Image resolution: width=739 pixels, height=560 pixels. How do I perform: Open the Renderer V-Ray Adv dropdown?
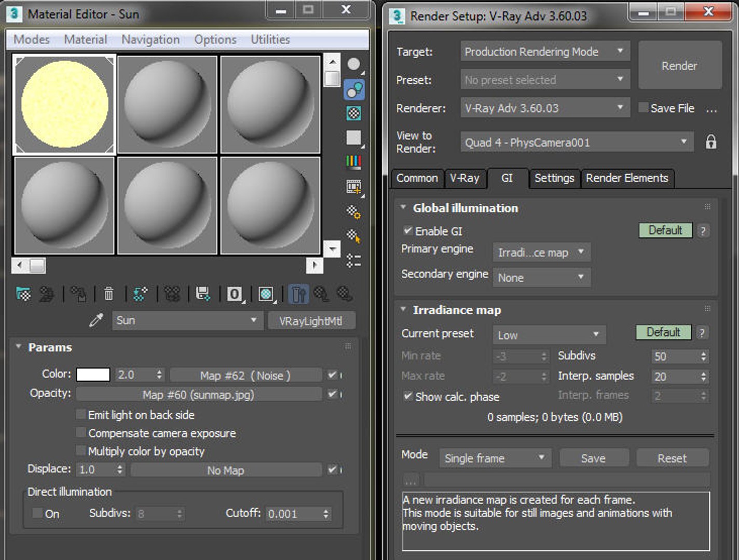pyautogui.click(x=545, y=108)
